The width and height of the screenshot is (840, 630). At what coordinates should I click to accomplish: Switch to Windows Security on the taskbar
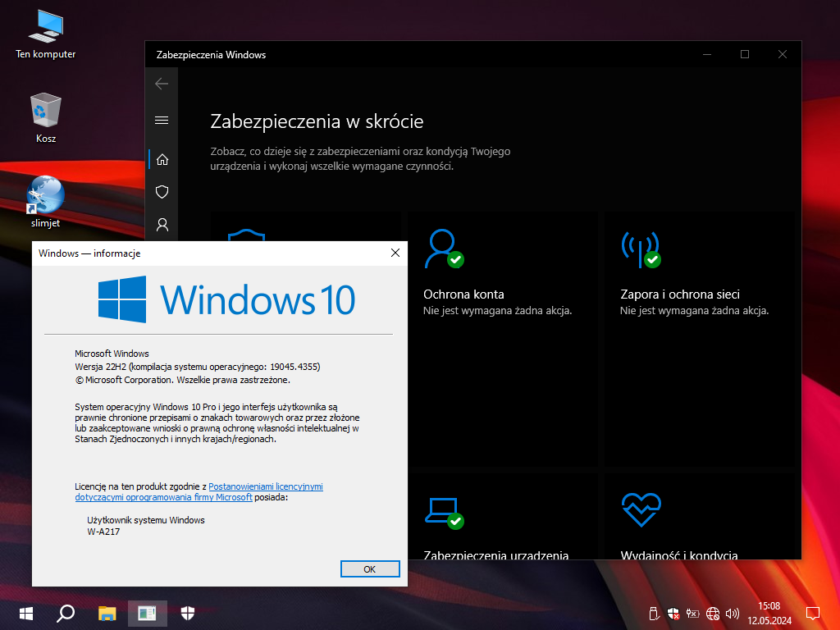click(x=188, y=613)
